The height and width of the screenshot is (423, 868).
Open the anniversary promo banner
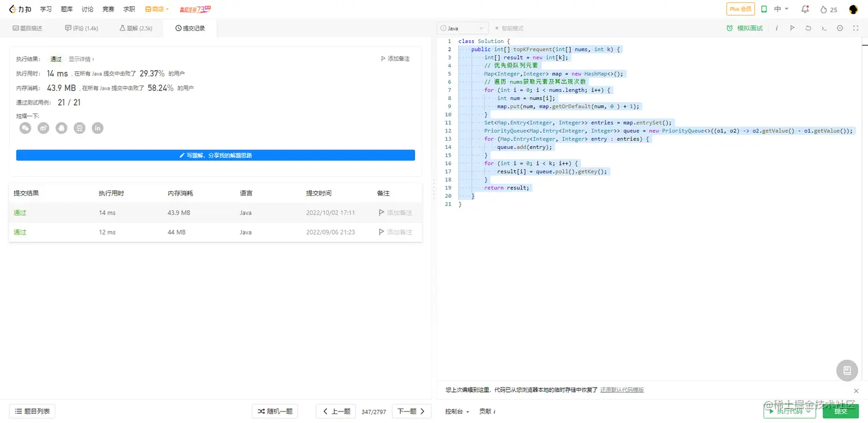[195, 9]
